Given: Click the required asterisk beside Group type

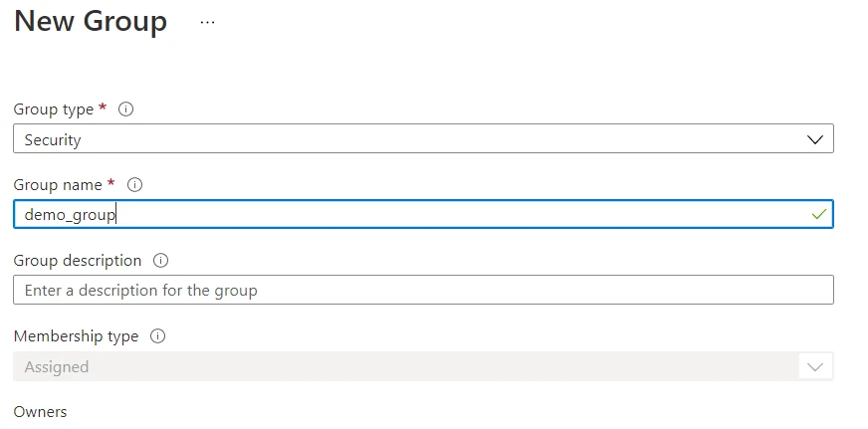Looking at the screenshot, I should 104,107.
